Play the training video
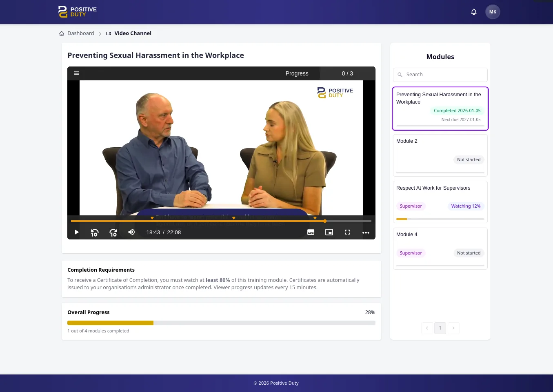Screen dimensions: 553x392 [x=76, y=232]
